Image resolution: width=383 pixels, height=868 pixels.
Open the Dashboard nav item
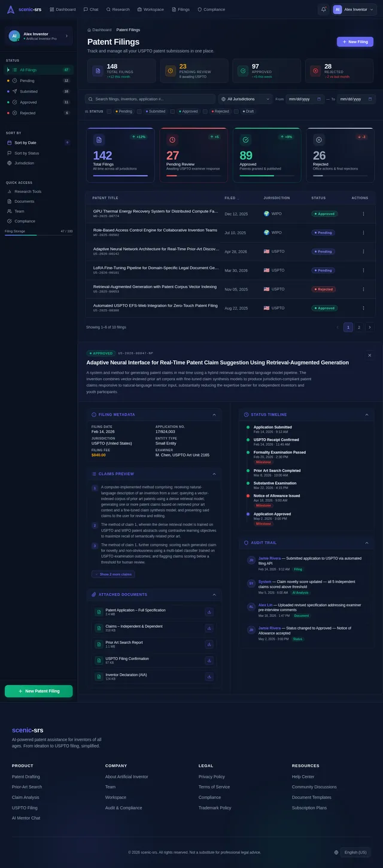[63, 10]
